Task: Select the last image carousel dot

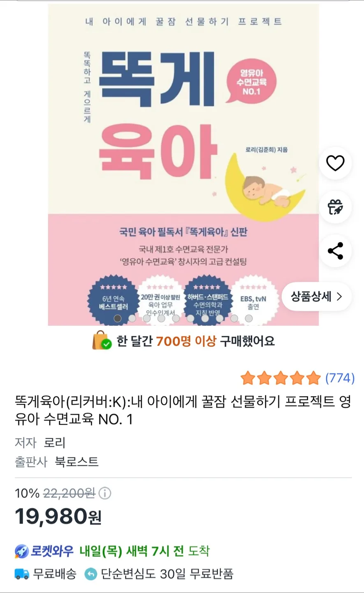Action: (x=249, y=318)
